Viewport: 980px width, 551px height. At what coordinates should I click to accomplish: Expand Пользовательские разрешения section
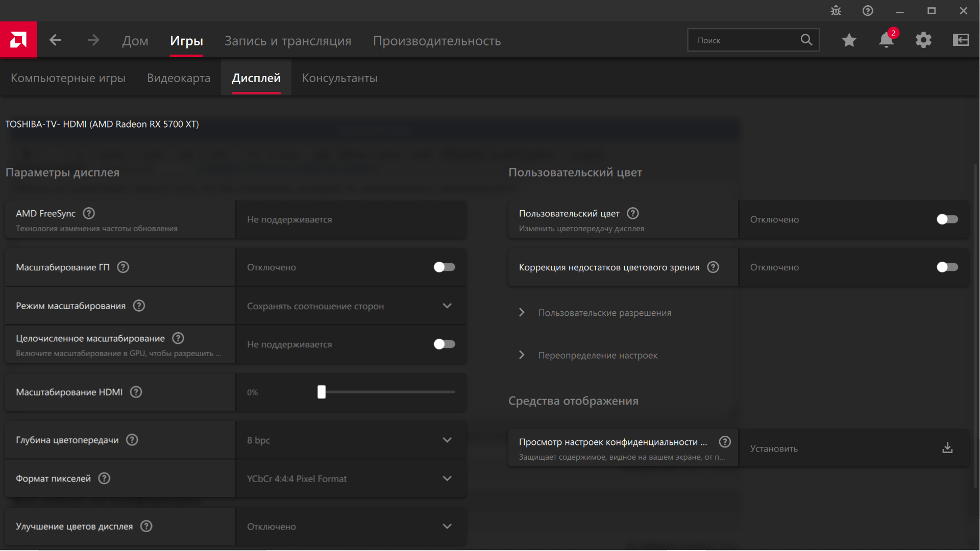tap(604, 313)
